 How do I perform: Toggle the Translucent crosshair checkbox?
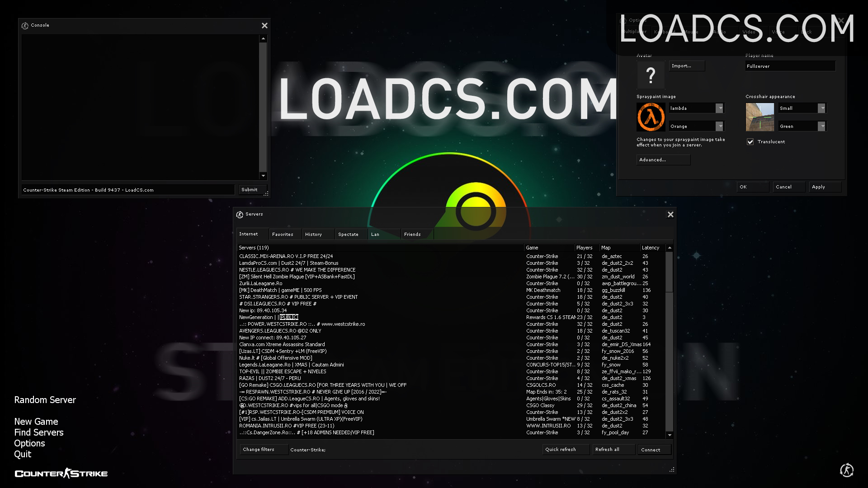[x=750, y=142]
